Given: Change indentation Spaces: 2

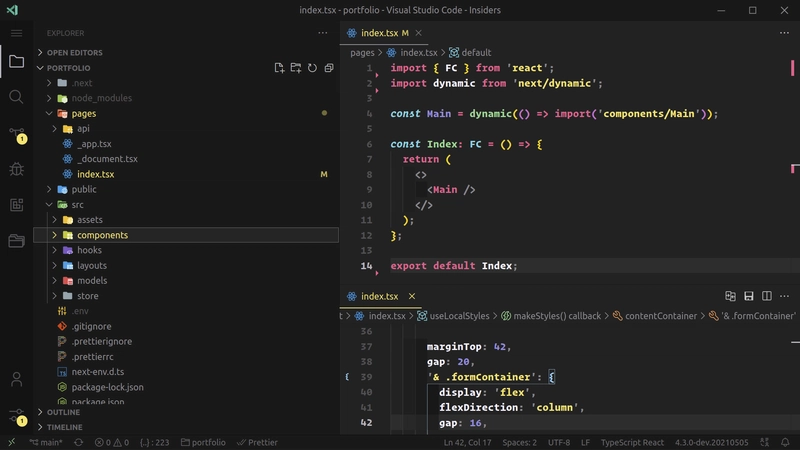Looking at the screenshot, I should (x=519, y=442).
